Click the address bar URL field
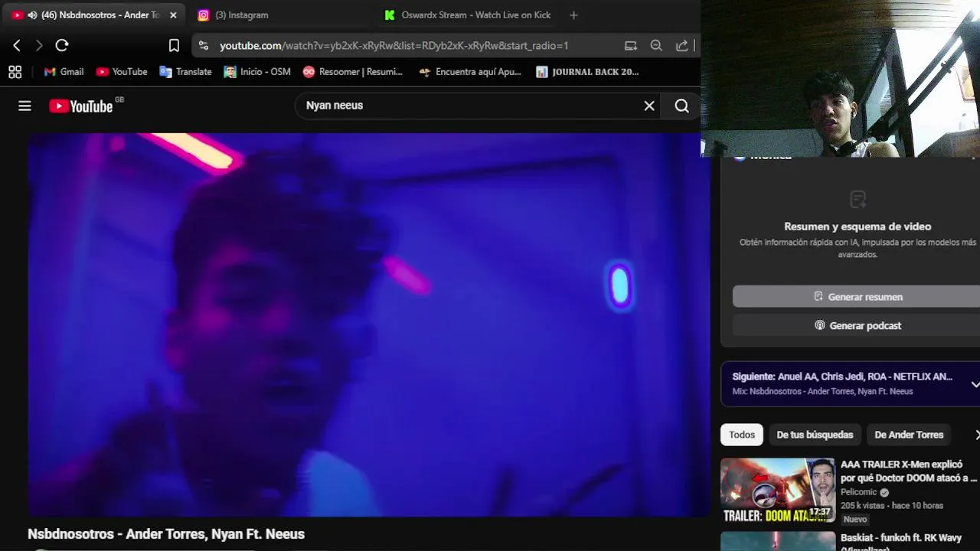Viewport: 980px width, 551px height. 394,45
